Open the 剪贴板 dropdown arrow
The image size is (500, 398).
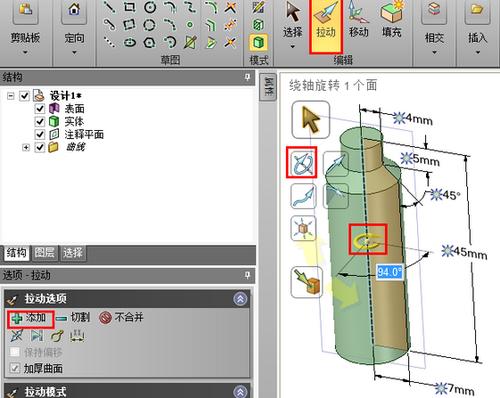pos(25,52)
